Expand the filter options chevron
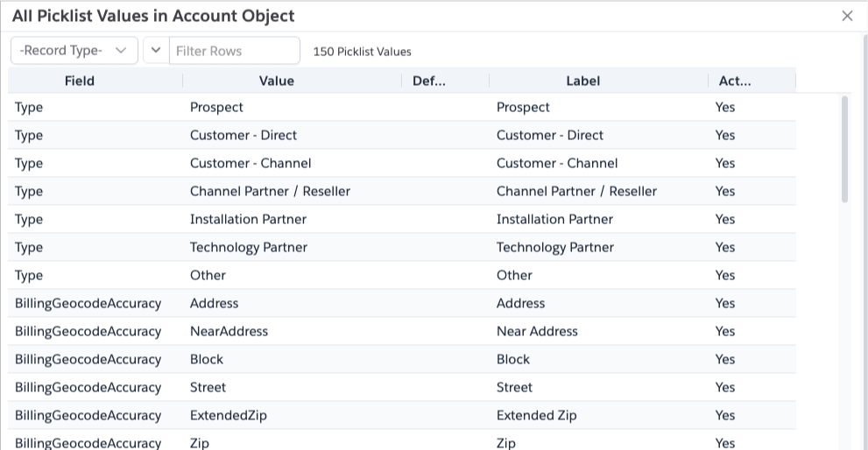This screenshot has width=868, height=450. (x=156, y=51)
